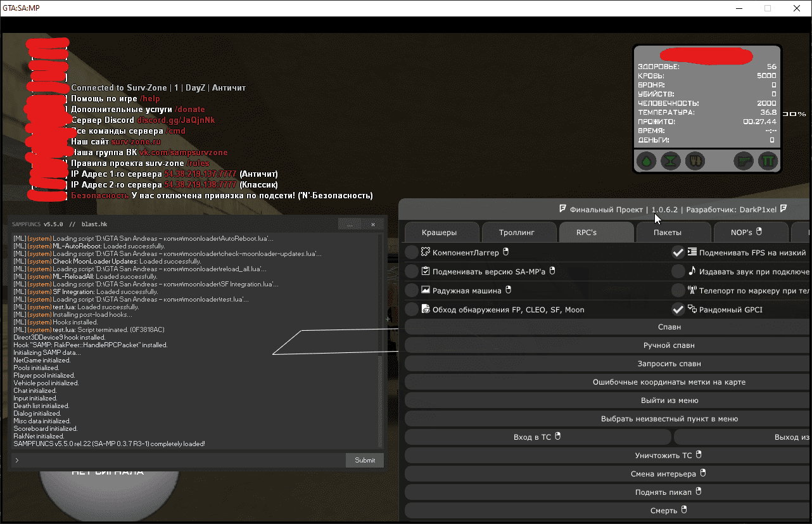Image resolution: width=812 pixels, height=524 pixels.
Task: Click the console command input field
Action: pos(177,460)
